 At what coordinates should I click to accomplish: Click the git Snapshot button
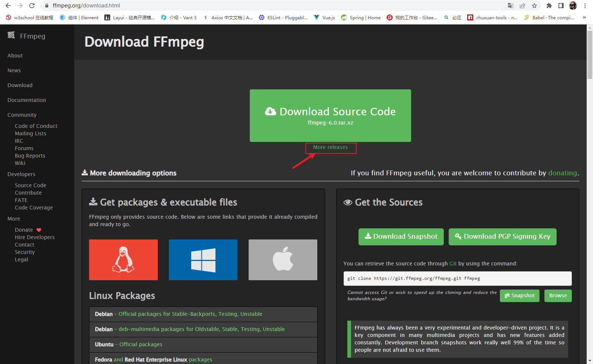[520, 295]
